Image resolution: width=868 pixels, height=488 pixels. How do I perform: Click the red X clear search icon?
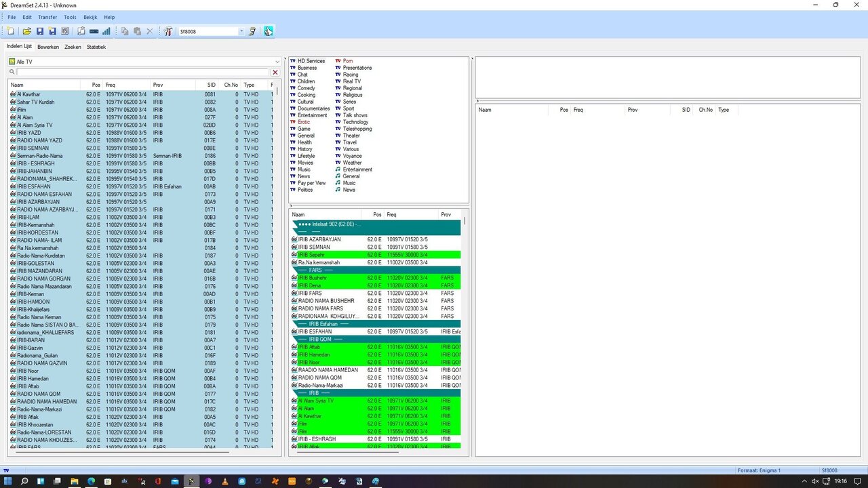275,72
